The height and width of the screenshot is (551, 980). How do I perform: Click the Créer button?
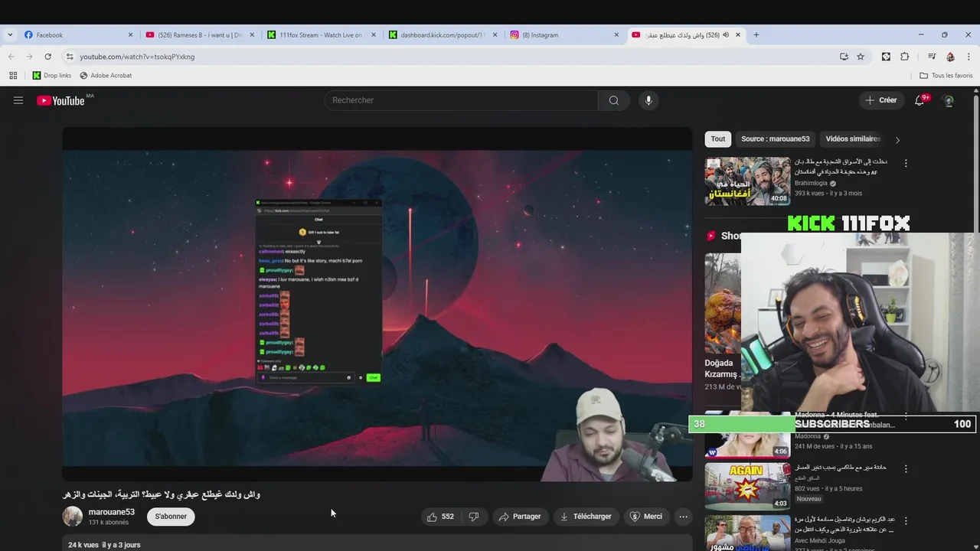(x=880, y=100)
